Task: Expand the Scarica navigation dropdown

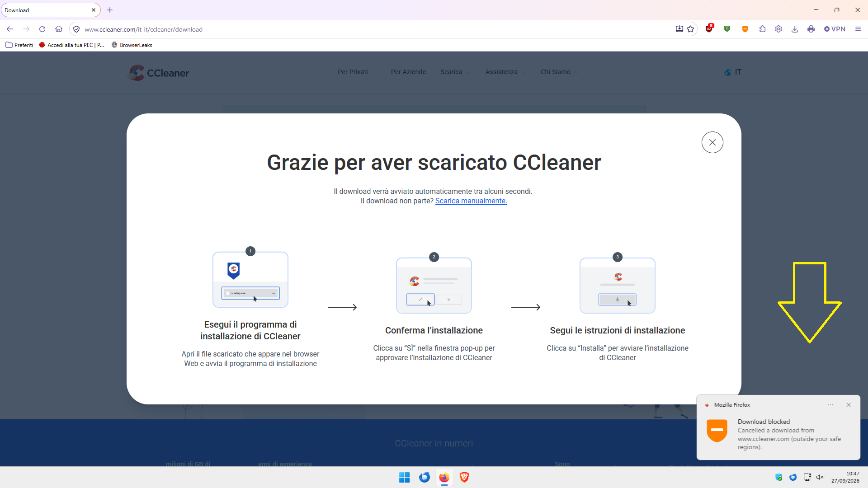Action: pyautogui.click(x=455, y=72)
